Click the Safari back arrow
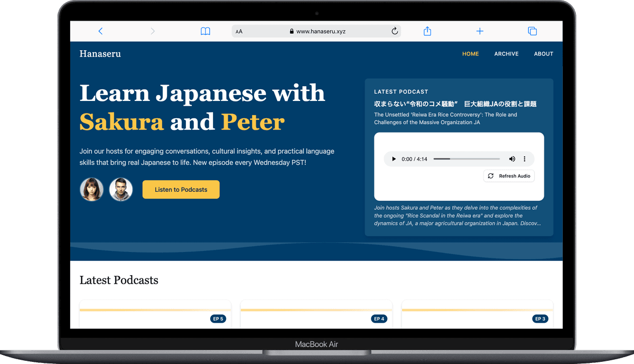 click(100, 31)
